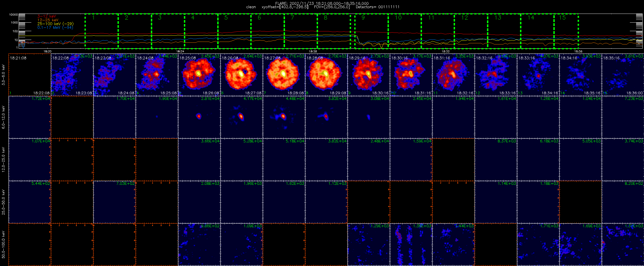Image resolution: width=644 pixels, height=266 pixels.
Task: Open the 3–6 keV image starting 18:32:16
Action: tap(496, 74)
